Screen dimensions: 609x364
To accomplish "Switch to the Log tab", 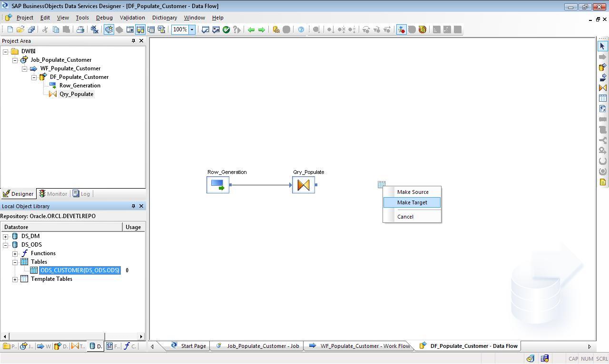I will pos(81,194).
